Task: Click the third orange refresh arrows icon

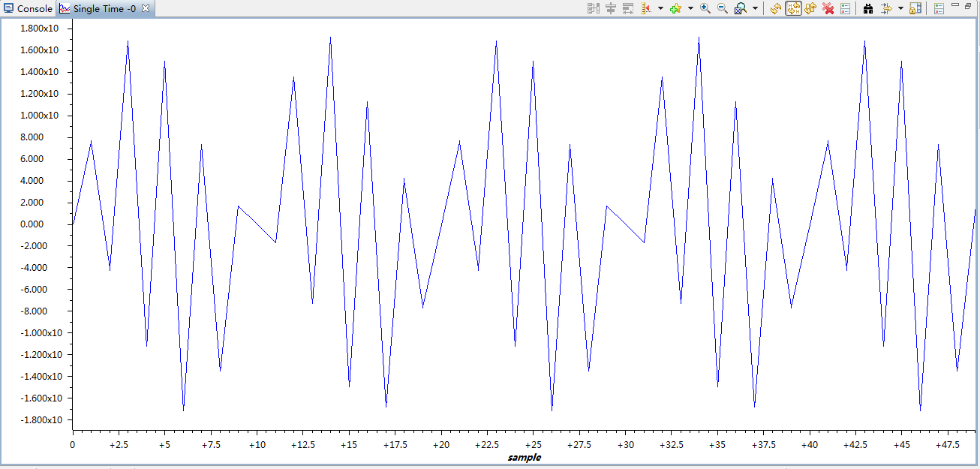Action: coord(810,8)
